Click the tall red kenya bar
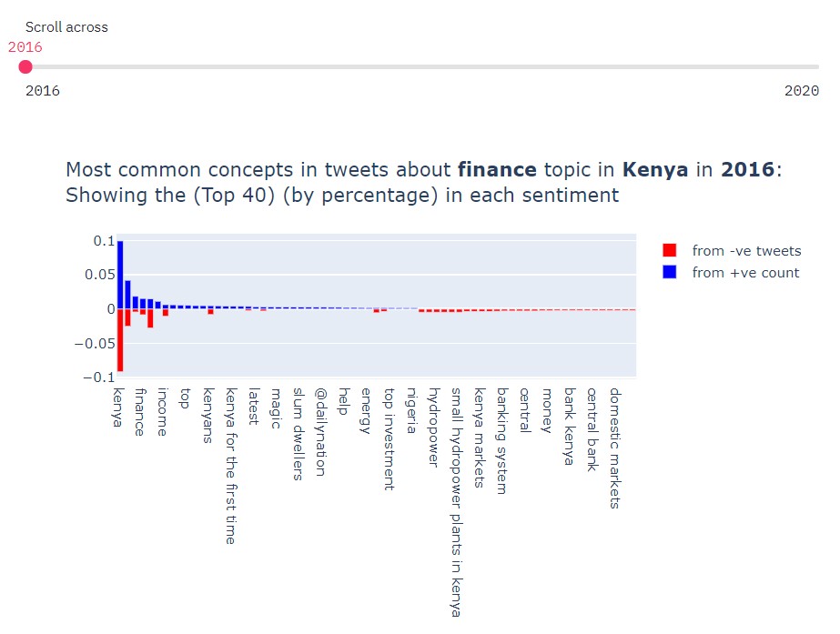 coord(120,340)
